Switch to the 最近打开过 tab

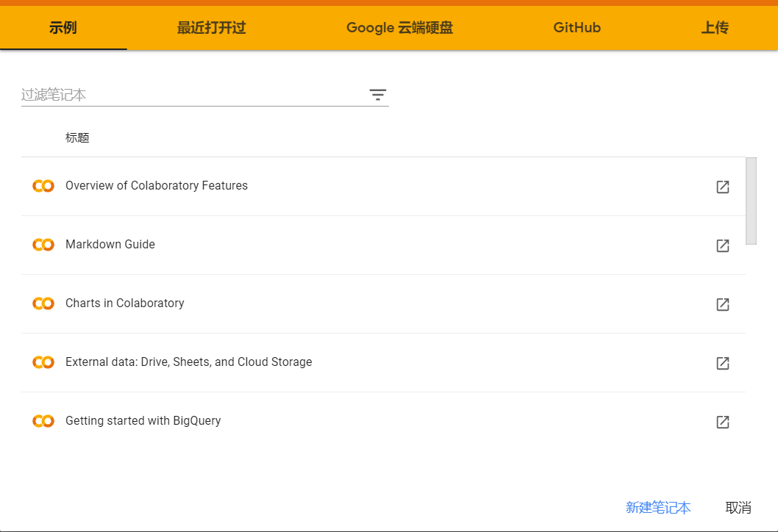211,28
